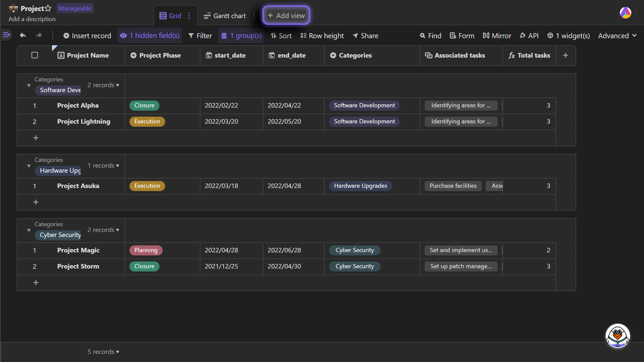The height and width of the screenshot is (362, 644).
Task: Click the Manageable permission badge
Action: [x=75, y=8]
